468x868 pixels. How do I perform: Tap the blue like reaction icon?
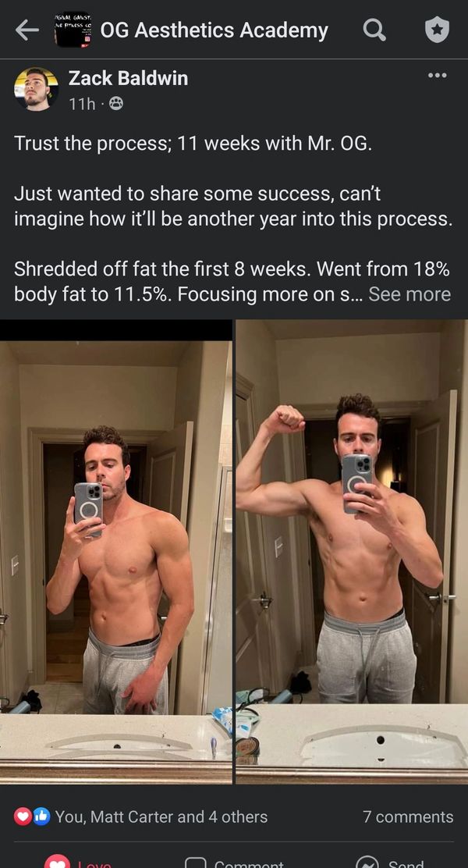[x=41, y=816]
